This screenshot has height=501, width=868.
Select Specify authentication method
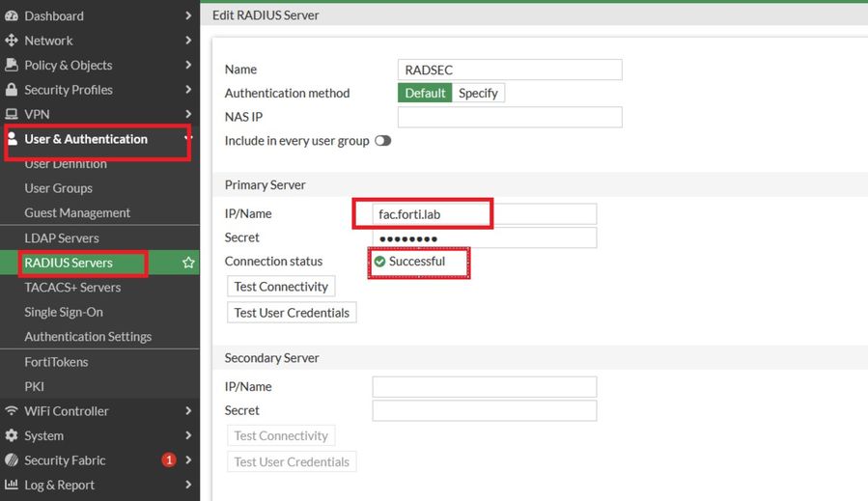click(x=478, y=93)
